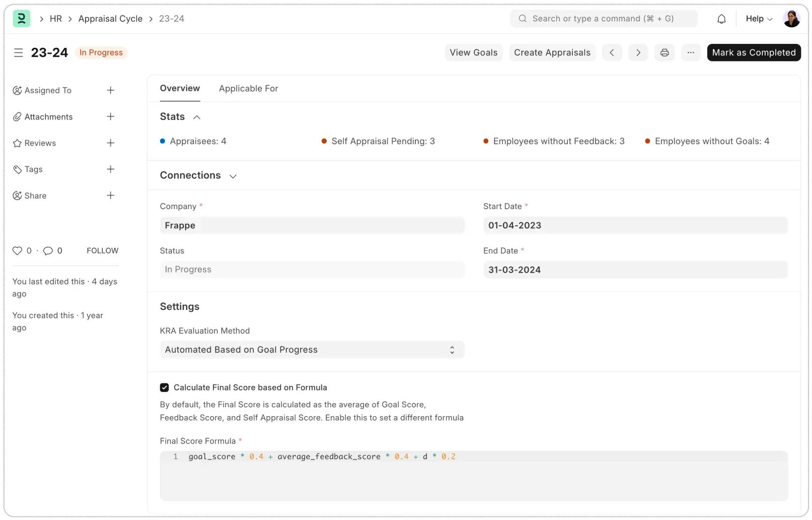Image resolution: width=812 pixels, height=520 pixels.
Task: Add an attachment using the plus icon
Action: coord(111,116)
